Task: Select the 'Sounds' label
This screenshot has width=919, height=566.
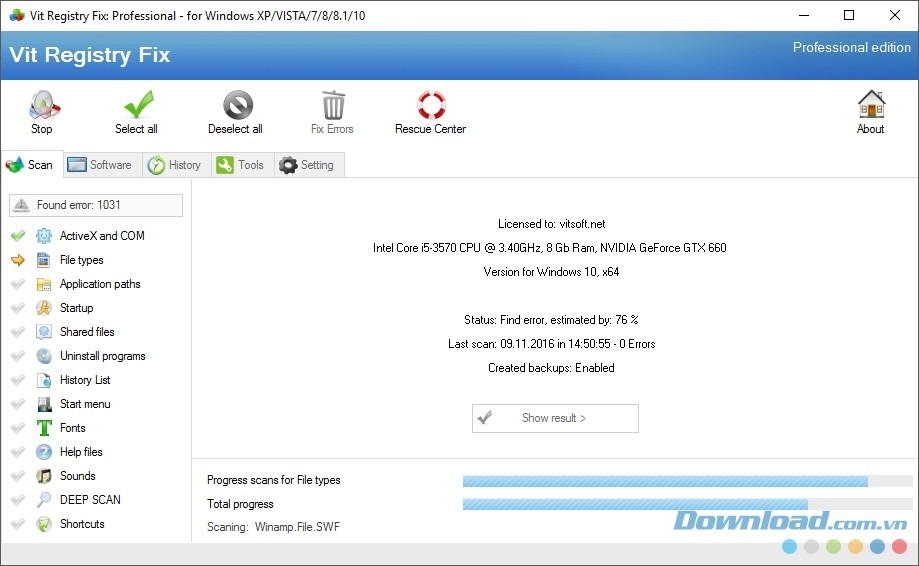Action: click(77, 476)
